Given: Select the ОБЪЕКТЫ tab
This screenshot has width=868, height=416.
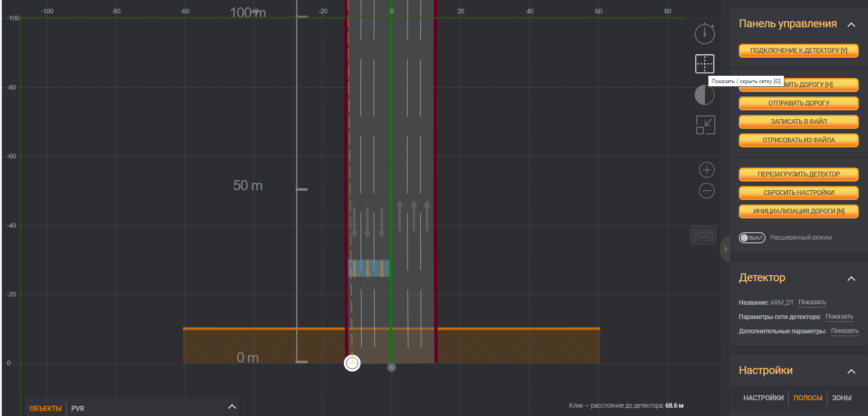Looking at the screenshot, I should (x=46, y=409).
